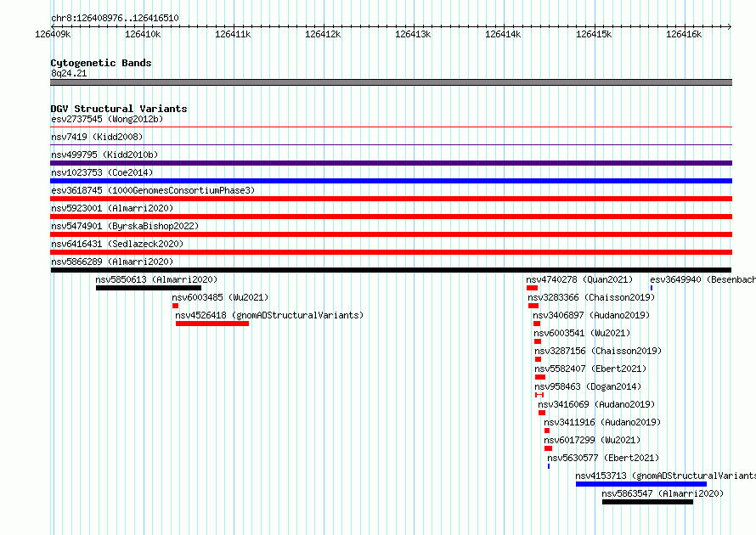Click the nsv3283366 (Chaisson2019) label
Screen dimensions: 756x535
click(591, 297)
